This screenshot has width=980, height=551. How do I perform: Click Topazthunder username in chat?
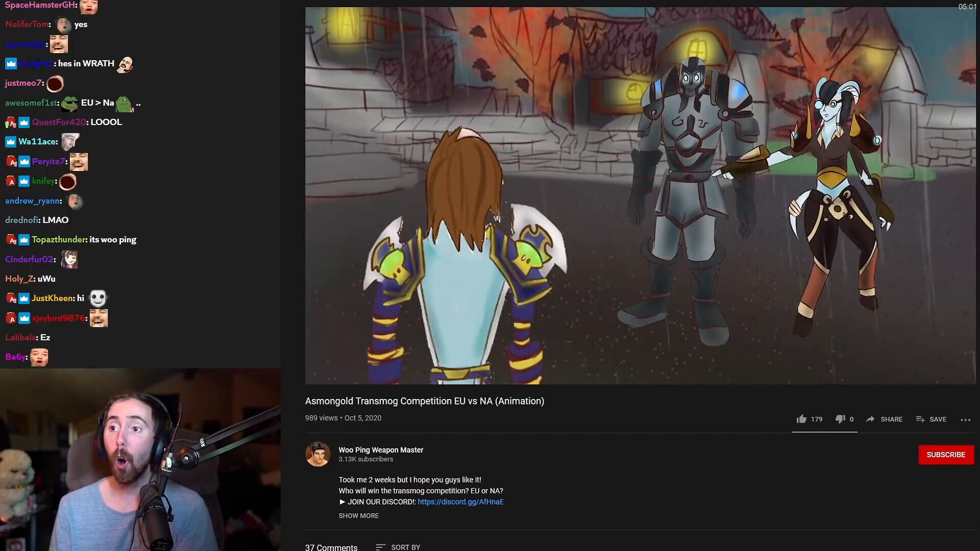click(x=59, y=239)
